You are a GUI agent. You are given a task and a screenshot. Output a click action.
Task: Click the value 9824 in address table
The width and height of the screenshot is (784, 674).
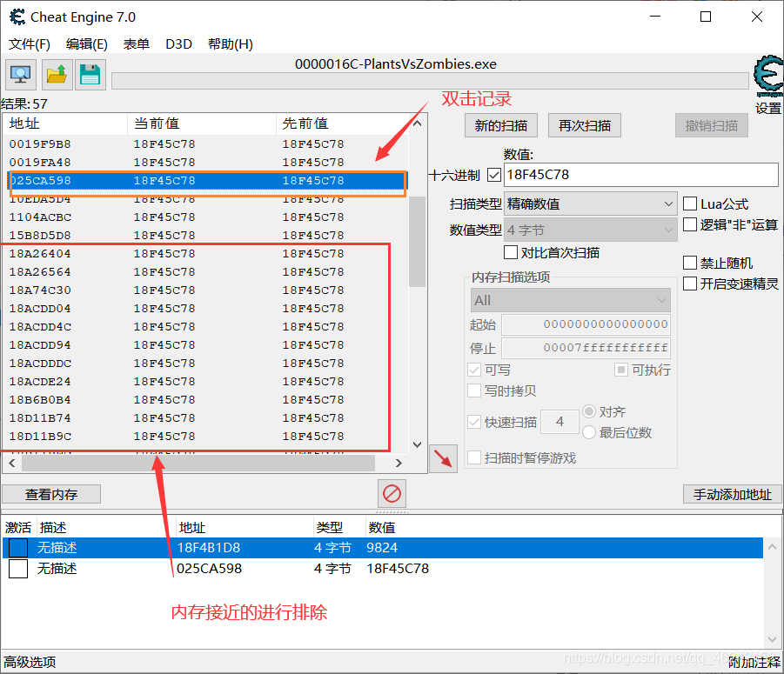coord(382,548)
